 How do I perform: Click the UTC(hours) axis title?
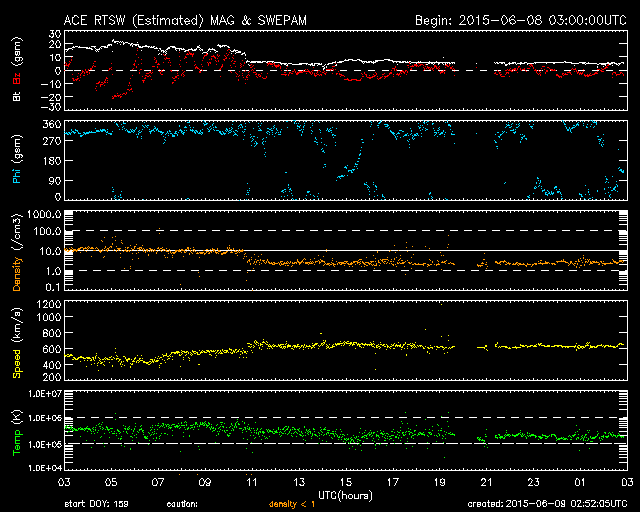point(345,493)
